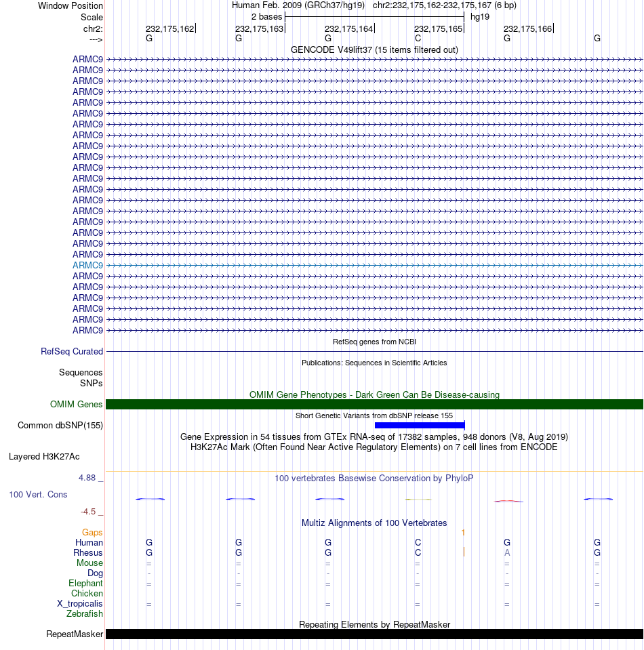Click the hg19 text beside scale bar
Viewport: 644px width, 650px height.
click(480, 16)
